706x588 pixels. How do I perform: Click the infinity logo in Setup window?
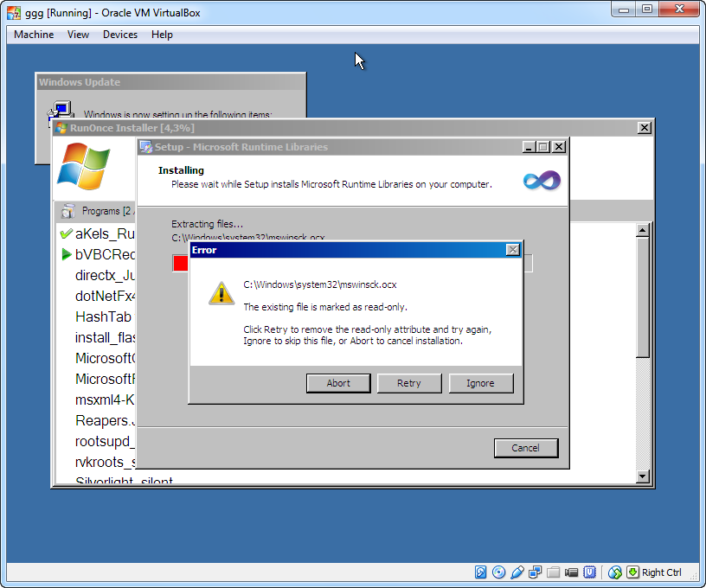[542, 181]
